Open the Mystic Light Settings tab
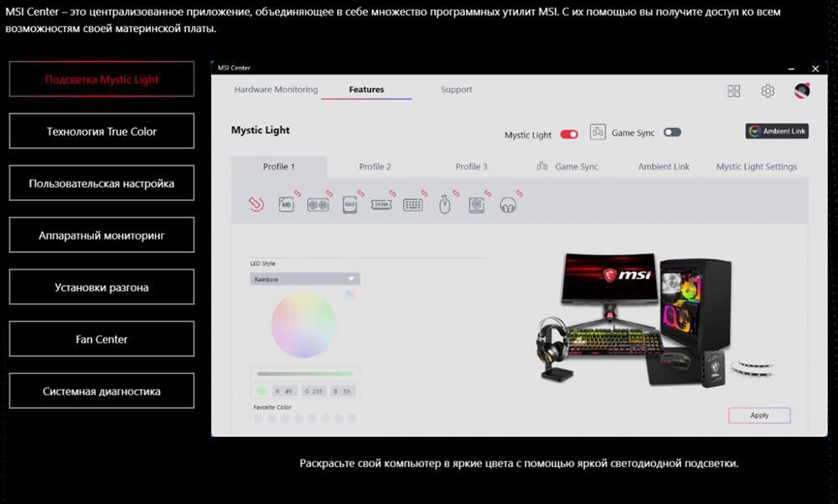838x504 pixels. (756, 167)
